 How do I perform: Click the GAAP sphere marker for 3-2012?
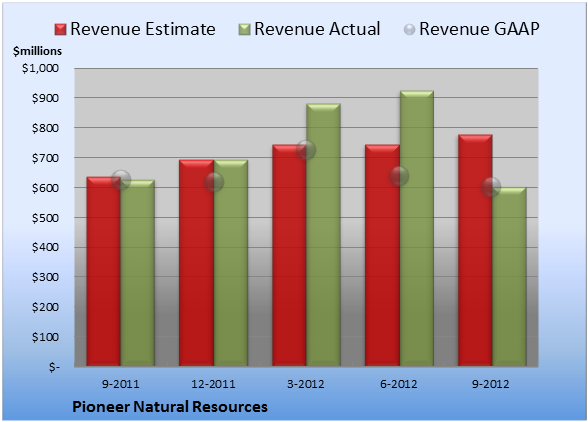tap(306, 150)
